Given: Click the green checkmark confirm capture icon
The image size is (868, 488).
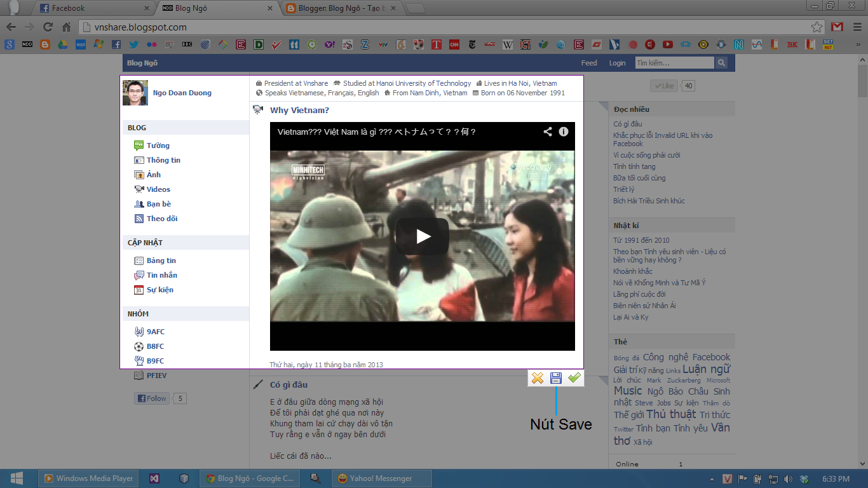Looking at the screenshot, I should point(574,378).
